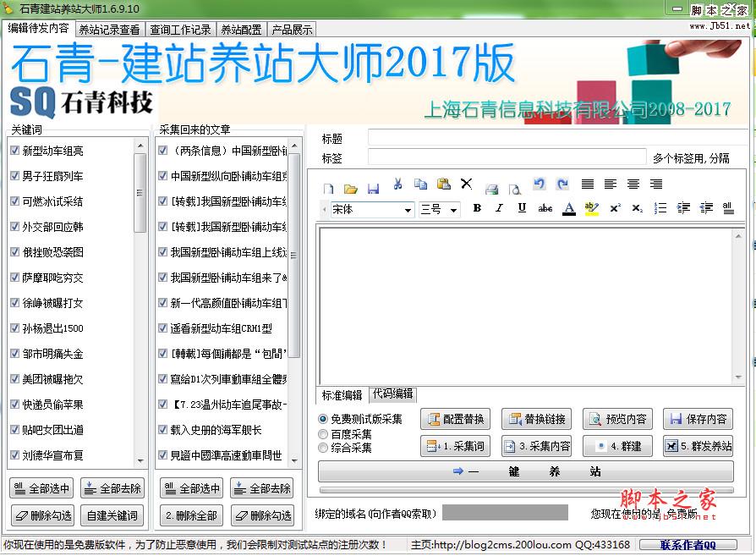
Task: Click the 标题 title input field
Action: click(x=558, y=138)
